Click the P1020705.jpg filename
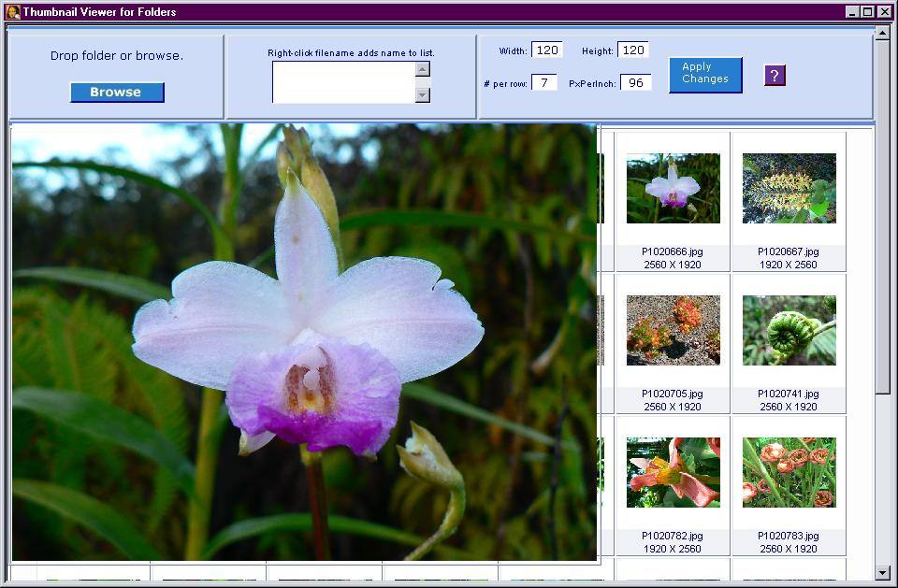This screenshot has height=588, width=898. (673, 394)
